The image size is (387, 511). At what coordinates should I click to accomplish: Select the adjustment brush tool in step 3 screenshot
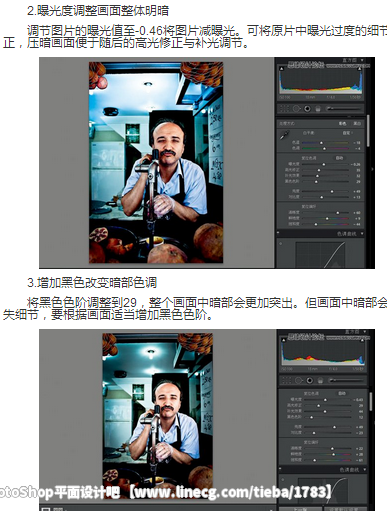click(346, 380)
